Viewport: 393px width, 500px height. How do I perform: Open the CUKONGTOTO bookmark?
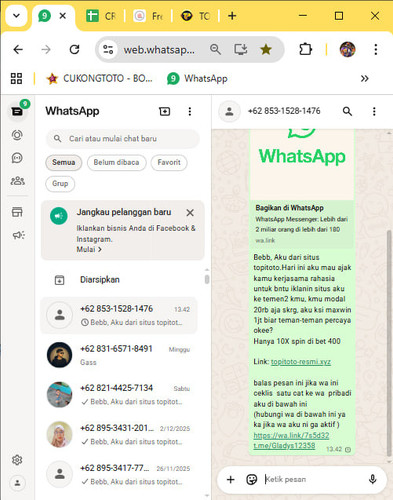click(x=100, y=79)
